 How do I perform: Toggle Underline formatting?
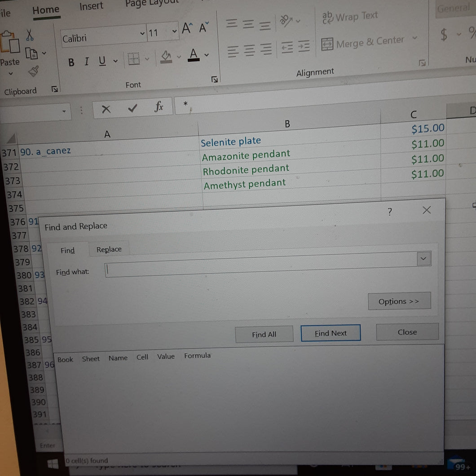click(x=102, y=61)
